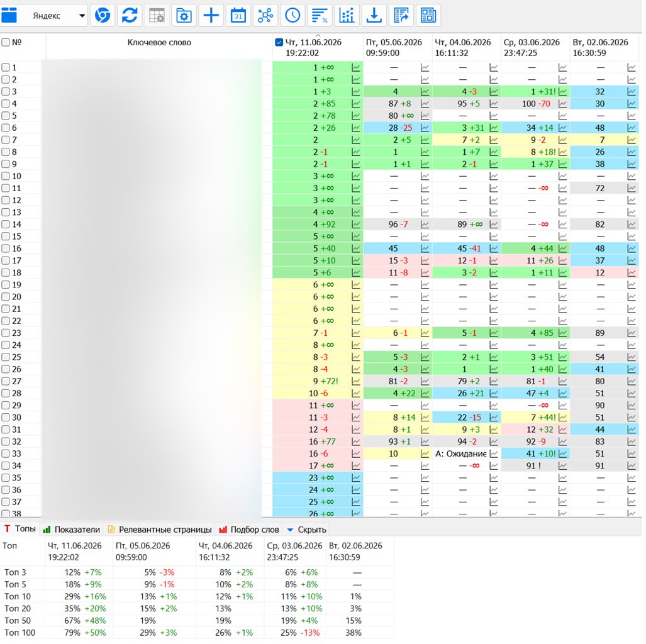The height and width of the screenshot is (644, 646).
Task: Open the newspaper layout icon
Action: [428, 15]
